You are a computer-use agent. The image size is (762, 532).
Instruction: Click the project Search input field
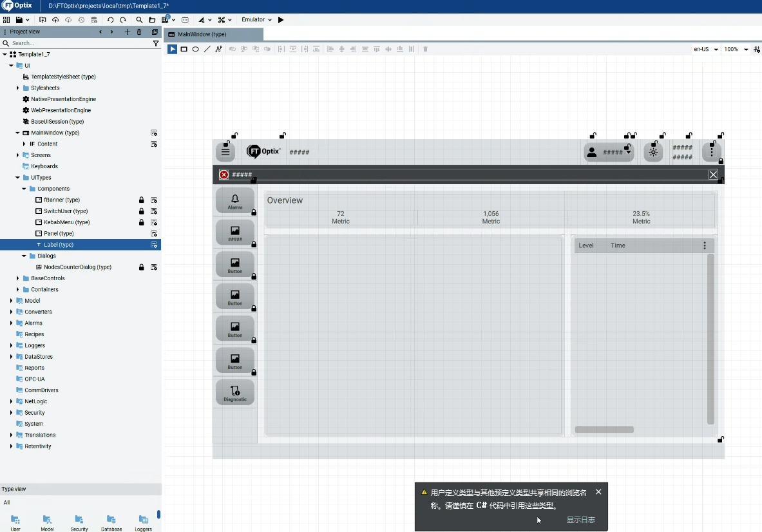tap(77, 43)
